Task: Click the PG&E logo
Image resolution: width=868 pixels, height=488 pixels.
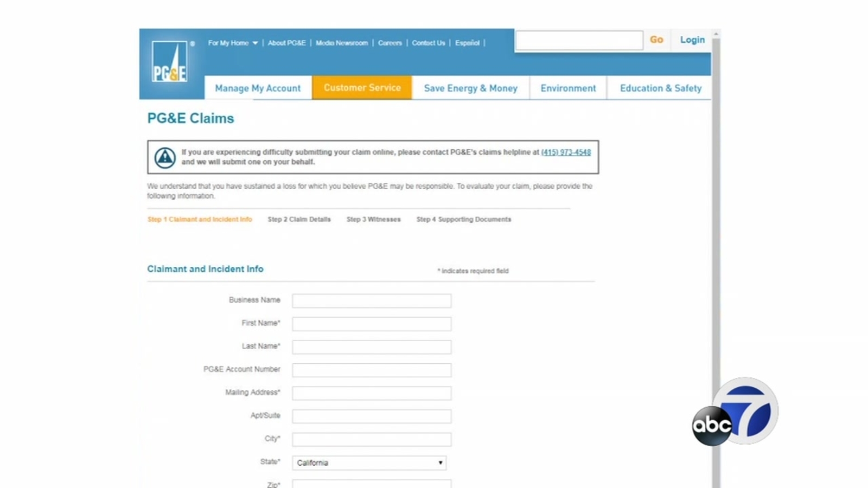Action: coord(170,62)
